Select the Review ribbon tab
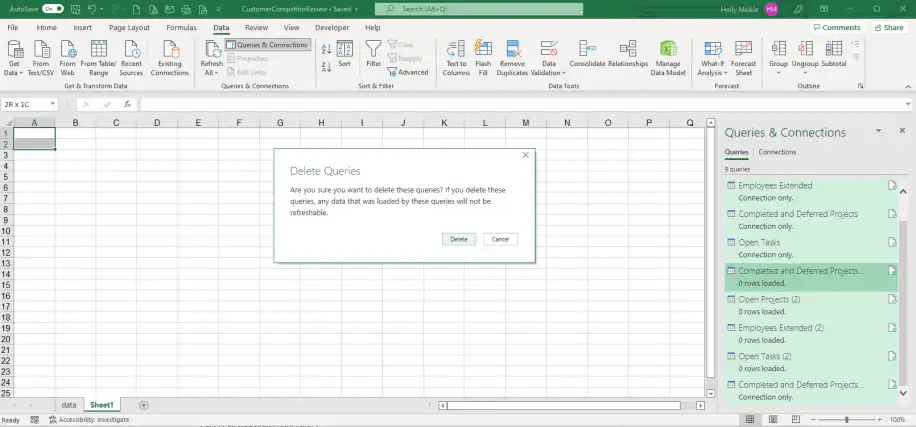This screenshot has width=916, height=427. (x=256, y=27)
